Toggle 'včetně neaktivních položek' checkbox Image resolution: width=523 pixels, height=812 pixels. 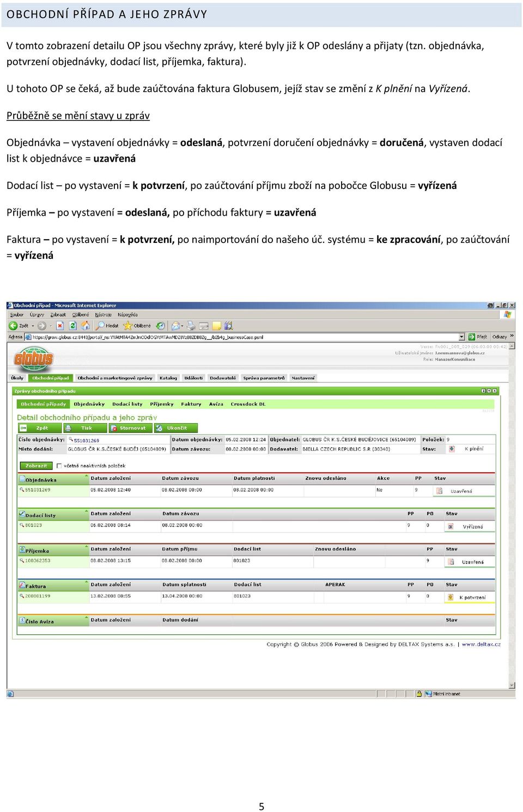tap(59, 466)
